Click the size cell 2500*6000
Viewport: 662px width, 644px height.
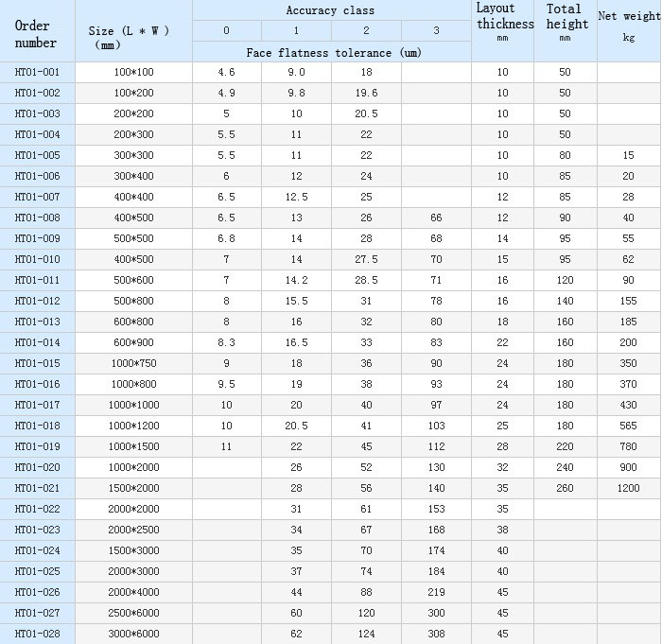[x=134, y=613]
